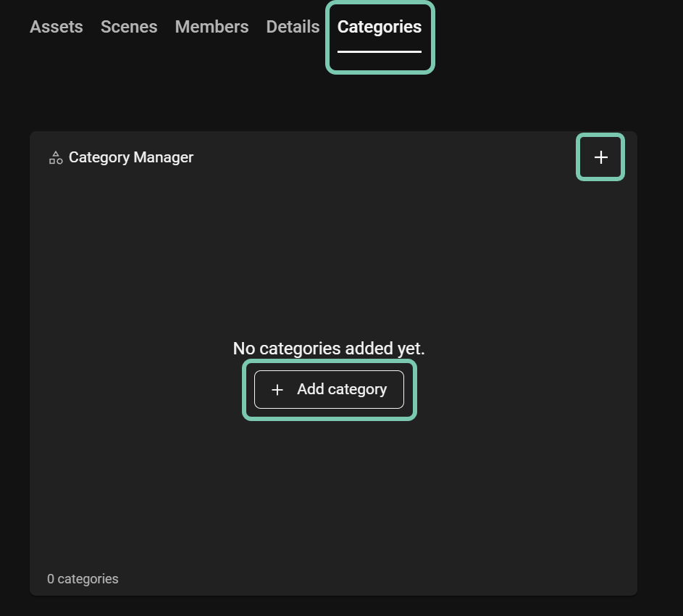
Task: Open the Assets tab
Action: [56, 27]
